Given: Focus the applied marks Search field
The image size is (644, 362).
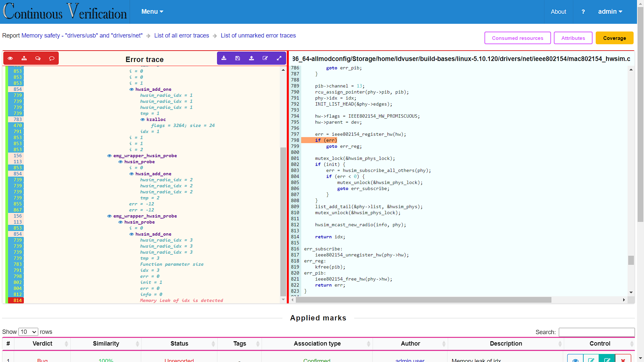Looking at the screenshot, I should click(596, 332).
